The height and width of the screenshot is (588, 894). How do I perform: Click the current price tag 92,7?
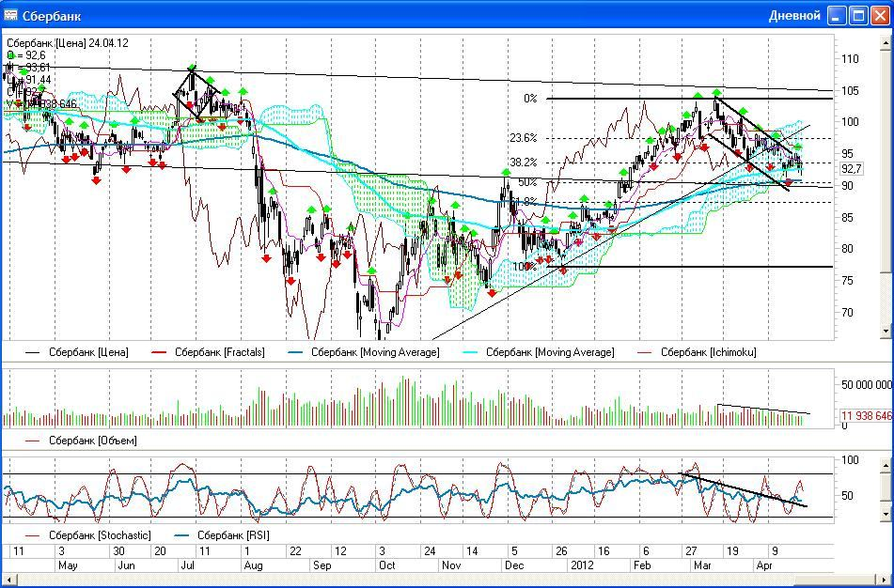tap(852, 169)
